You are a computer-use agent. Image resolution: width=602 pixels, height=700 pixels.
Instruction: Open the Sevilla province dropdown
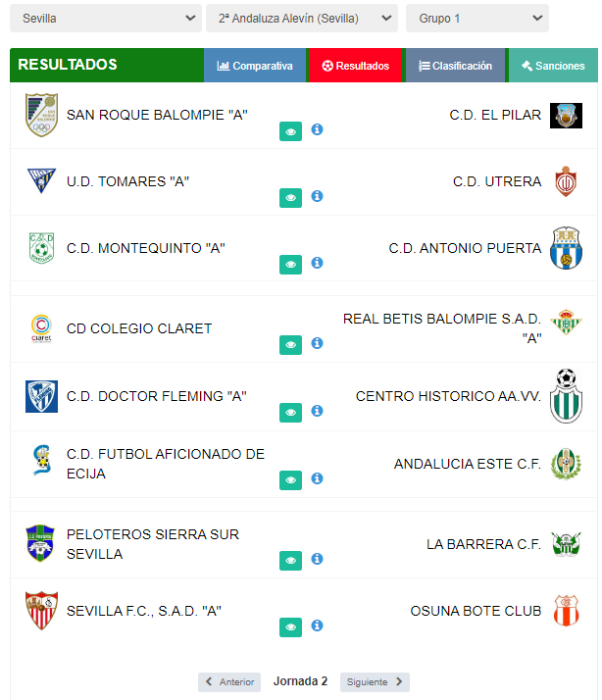(106, 19)
